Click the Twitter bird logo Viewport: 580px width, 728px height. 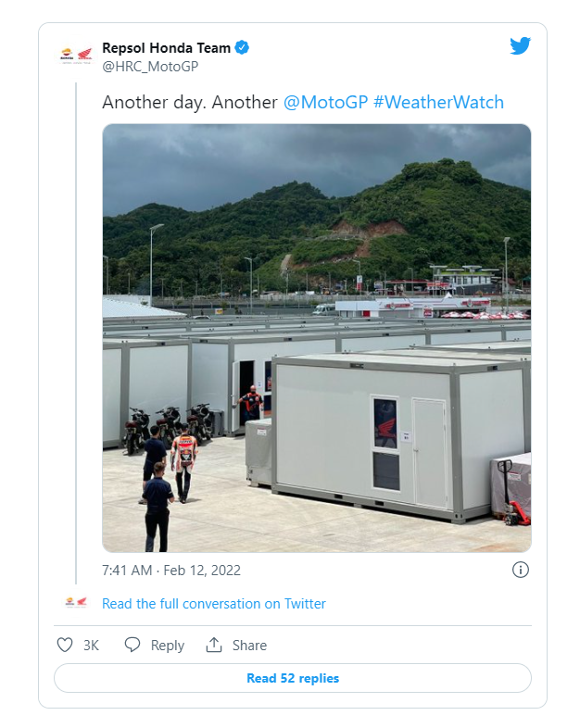[520, 45]
